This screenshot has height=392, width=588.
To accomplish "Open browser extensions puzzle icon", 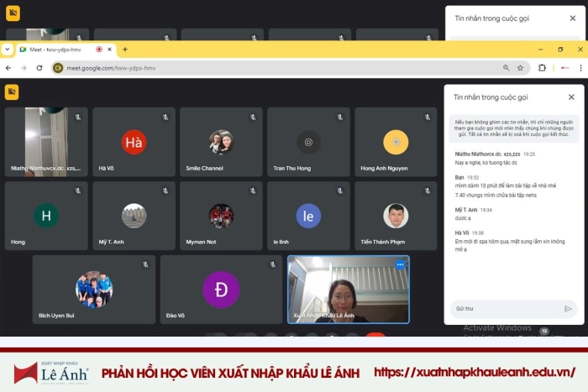I will [542, 68].
